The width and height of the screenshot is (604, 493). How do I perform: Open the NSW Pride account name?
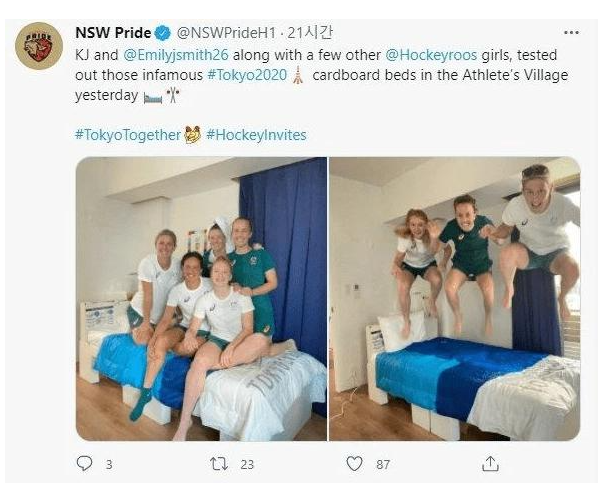tap(113, 33)
